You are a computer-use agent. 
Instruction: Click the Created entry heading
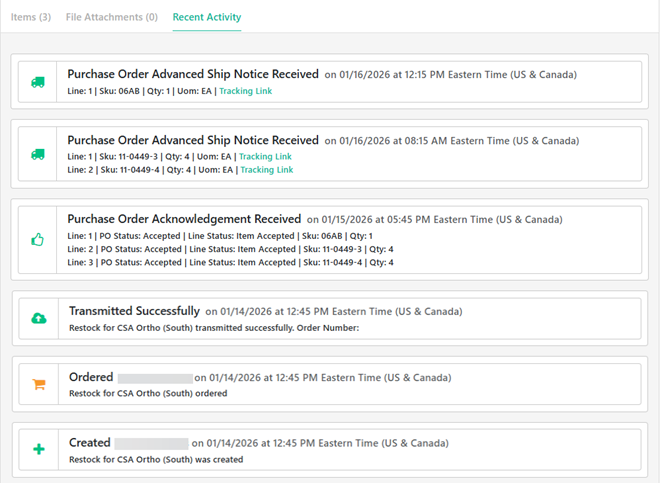pos(89,443)
